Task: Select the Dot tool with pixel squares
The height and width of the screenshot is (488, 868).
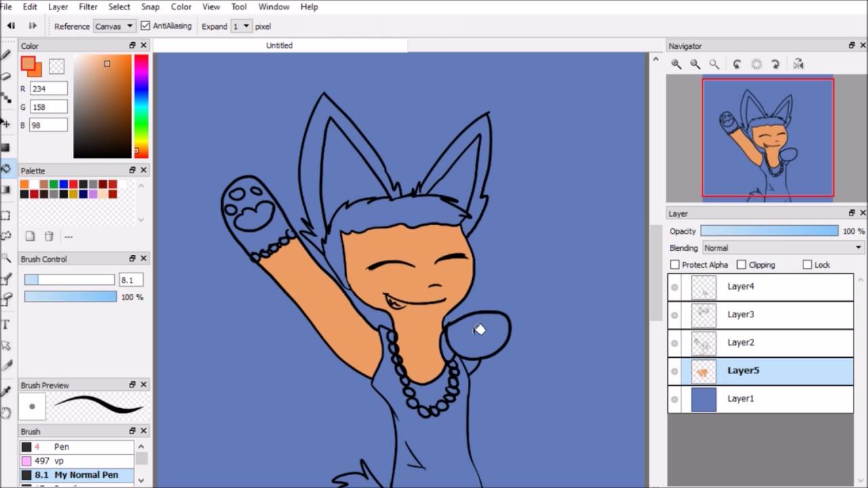Action: [x=5, y=99]
